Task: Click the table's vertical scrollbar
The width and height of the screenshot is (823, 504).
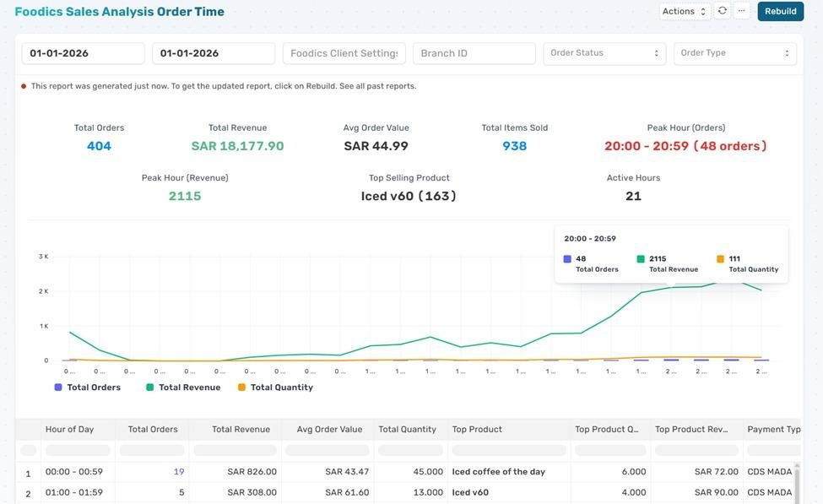Action: click(x=799, y=481)
